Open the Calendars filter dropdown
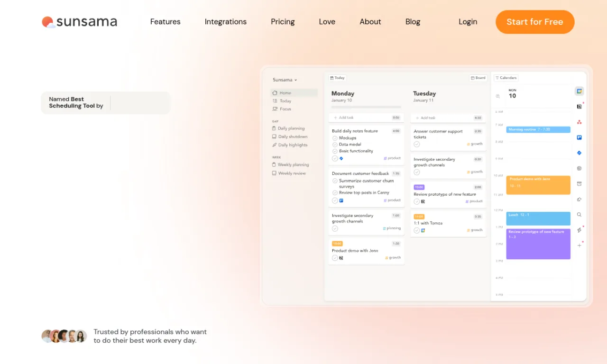 tap(506, 78)
